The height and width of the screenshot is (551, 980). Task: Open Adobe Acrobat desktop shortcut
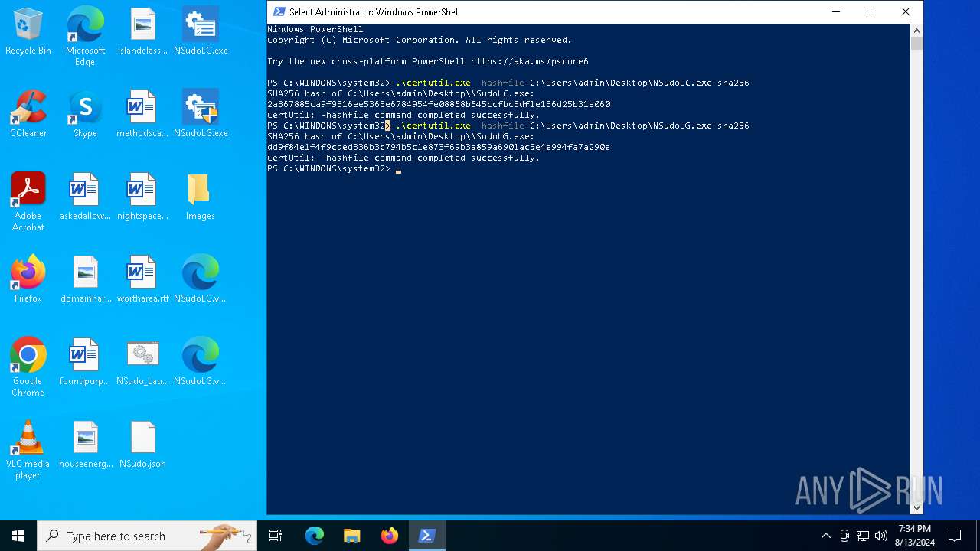click(x=28, y=202)
